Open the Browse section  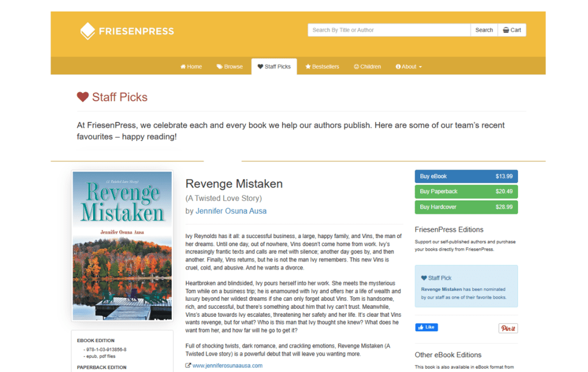click(230, 67)
